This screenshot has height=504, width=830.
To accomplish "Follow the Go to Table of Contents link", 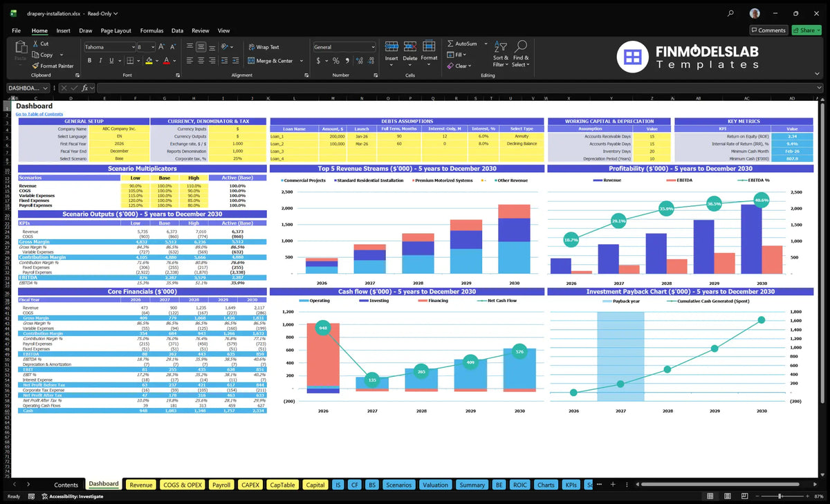I will point(39,114).
